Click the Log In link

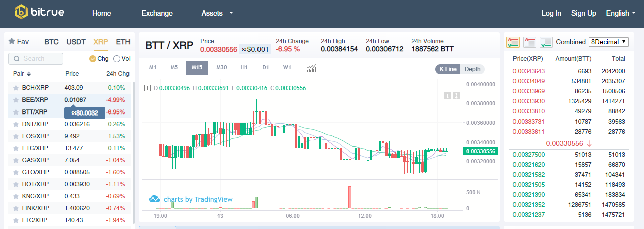point(551,13)
